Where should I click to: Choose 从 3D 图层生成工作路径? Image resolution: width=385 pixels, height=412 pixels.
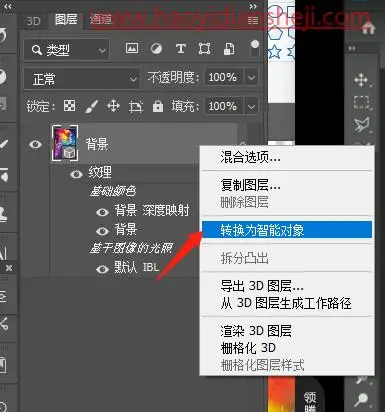(286, 303)
